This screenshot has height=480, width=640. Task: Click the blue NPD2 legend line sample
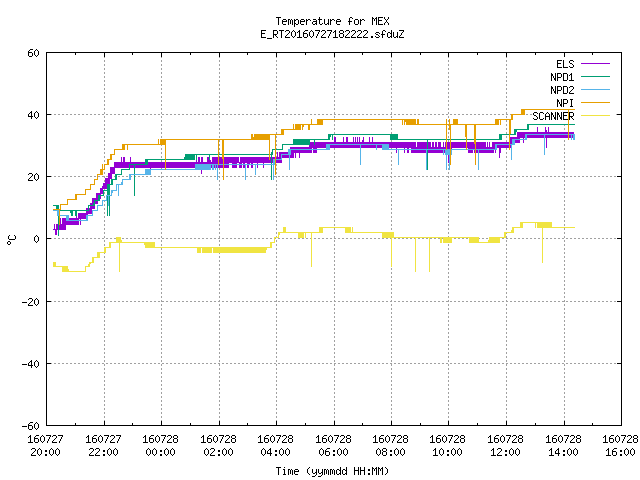tap(595, 89)
